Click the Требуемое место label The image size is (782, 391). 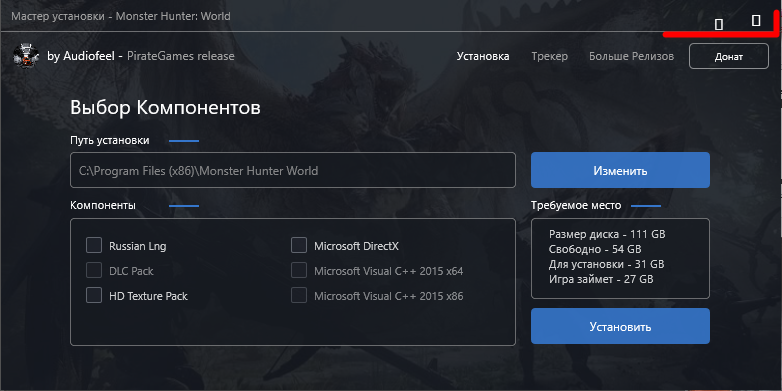click(x=576, y=205)
